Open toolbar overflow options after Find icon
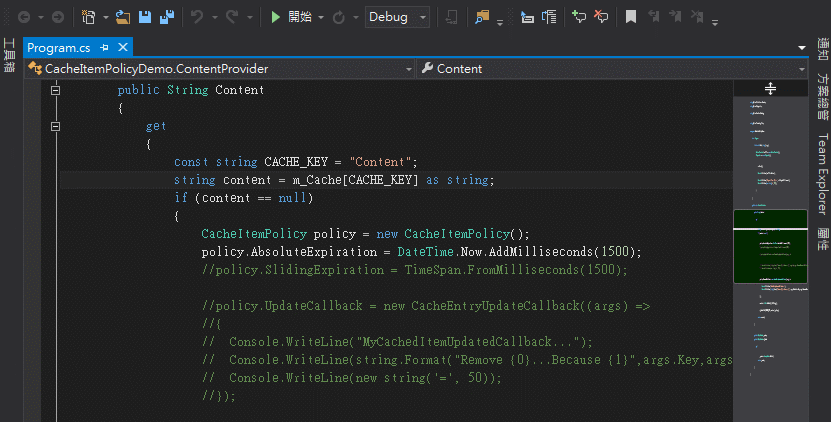 (x=500, y=22)
